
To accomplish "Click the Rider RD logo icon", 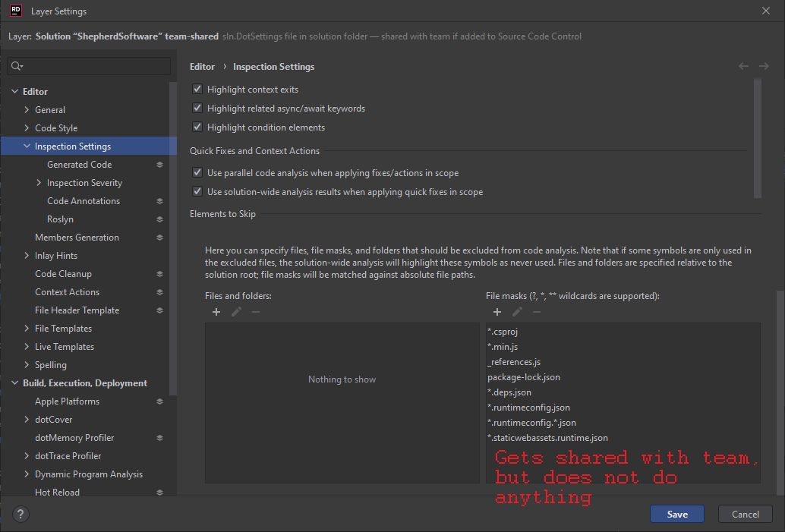I will pos(15,11).
